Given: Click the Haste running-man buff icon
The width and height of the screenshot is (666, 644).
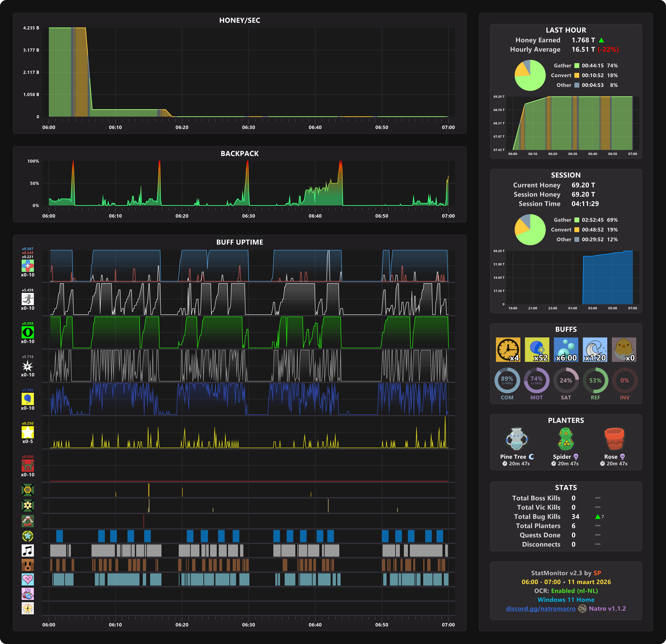Looking at the screenshot, I should (x=28, y=299).
